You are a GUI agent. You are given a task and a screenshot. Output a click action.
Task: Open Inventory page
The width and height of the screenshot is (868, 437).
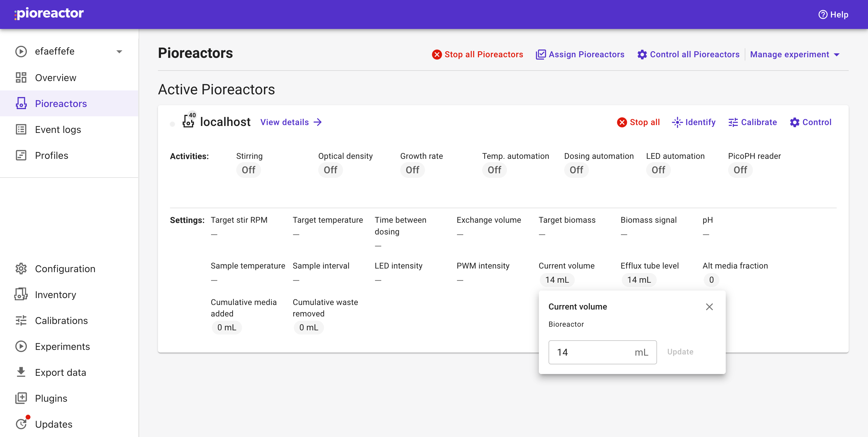[x=55, y=294]
